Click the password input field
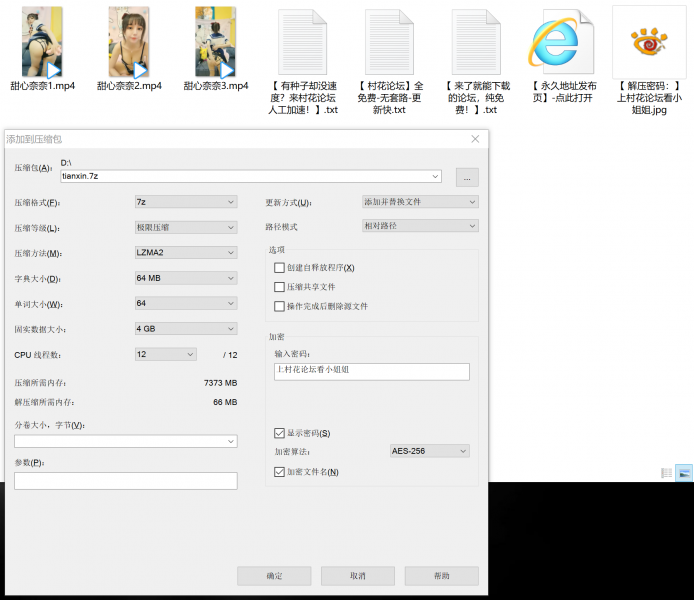 [371, 371]
